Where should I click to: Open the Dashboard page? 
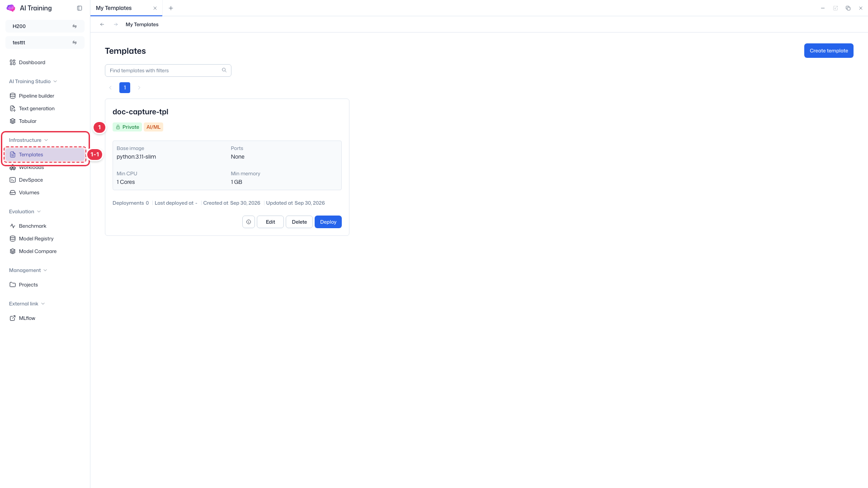tap(45, 62)
